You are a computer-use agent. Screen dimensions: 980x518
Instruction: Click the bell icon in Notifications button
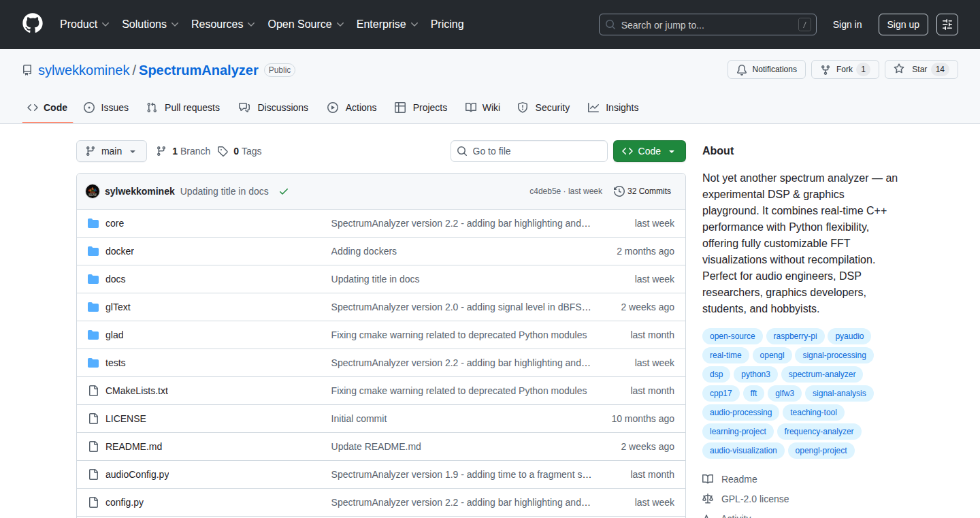742,69
